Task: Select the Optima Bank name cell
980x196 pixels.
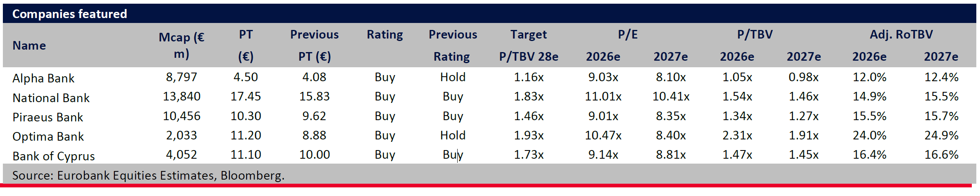Action: click(48, 136)
